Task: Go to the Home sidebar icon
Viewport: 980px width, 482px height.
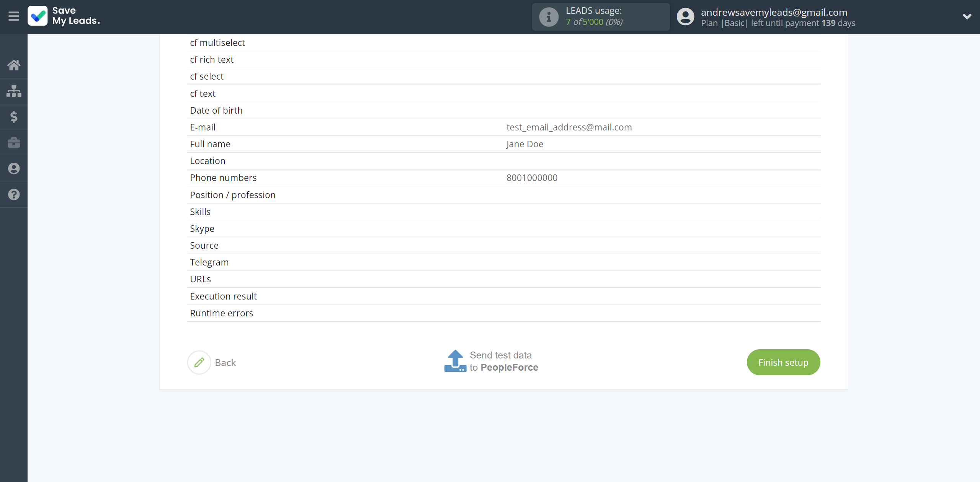Action: click(x=14, y=65)
